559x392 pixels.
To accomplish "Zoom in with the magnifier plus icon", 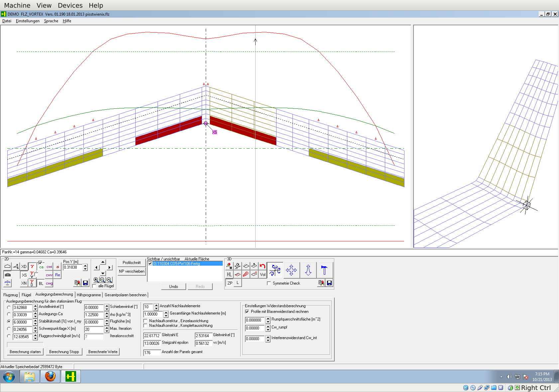I will click(x=96, y=280).
